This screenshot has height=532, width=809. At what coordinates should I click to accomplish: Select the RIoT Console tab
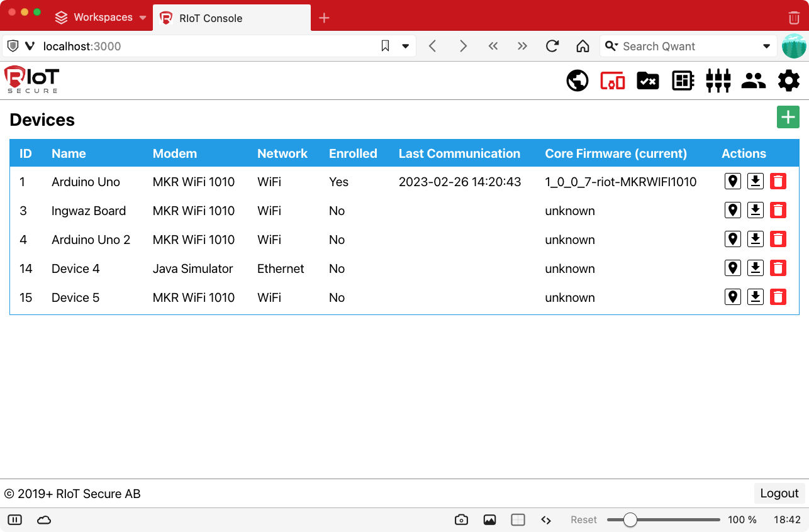pyautogui.click(x=232, y=18)
